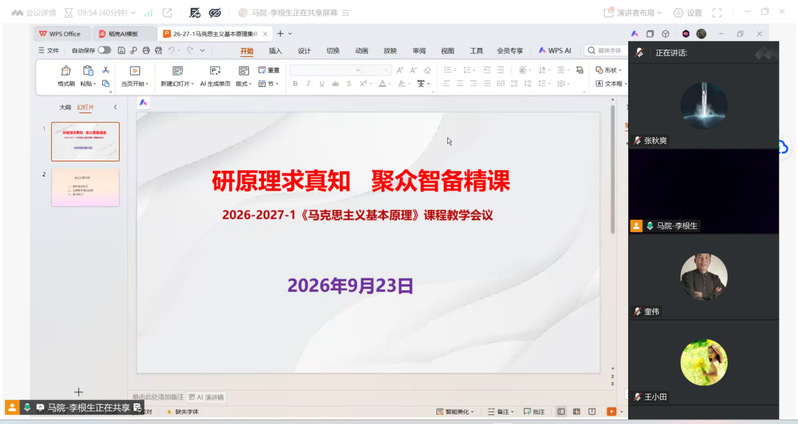Viewport: 798px width, 424px height.
Task: Toggle the hidden-eye icon in meeting bar
Action: point(215,13)
